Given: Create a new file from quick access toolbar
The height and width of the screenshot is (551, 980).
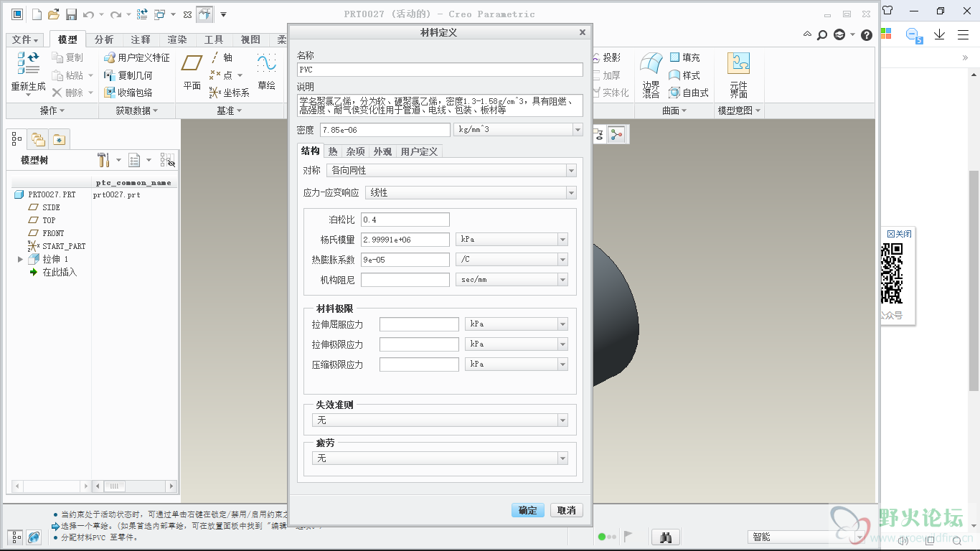Looking at the screenshot, I should [37, 14].
